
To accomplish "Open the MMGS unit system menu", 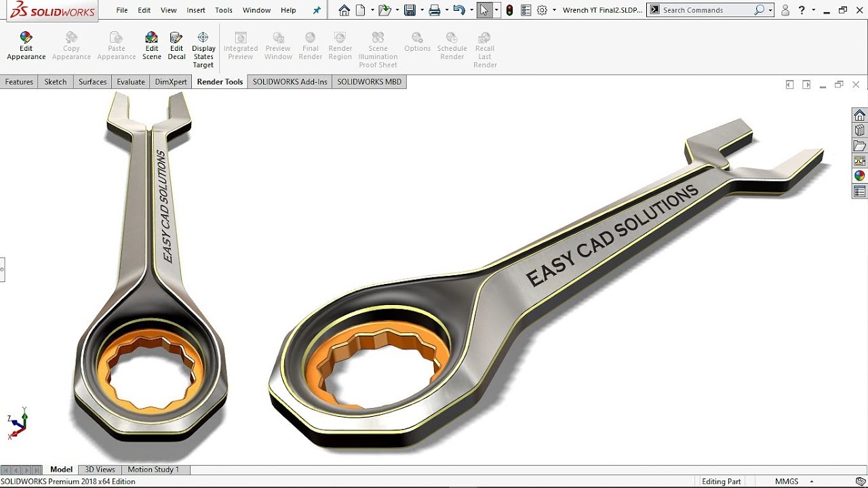I will pyautogui.click(x=793, y=481).
